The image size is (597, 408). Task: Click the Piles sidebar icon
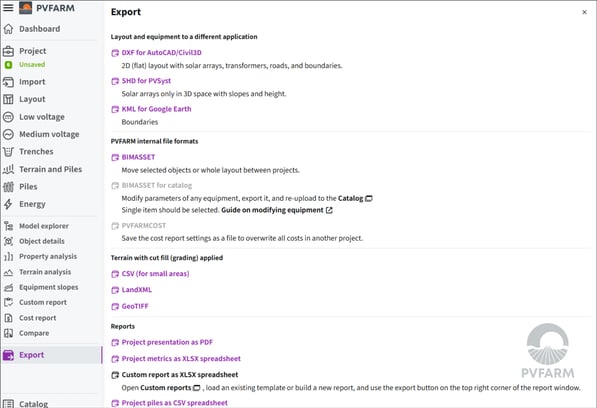(x=8, y=186)
